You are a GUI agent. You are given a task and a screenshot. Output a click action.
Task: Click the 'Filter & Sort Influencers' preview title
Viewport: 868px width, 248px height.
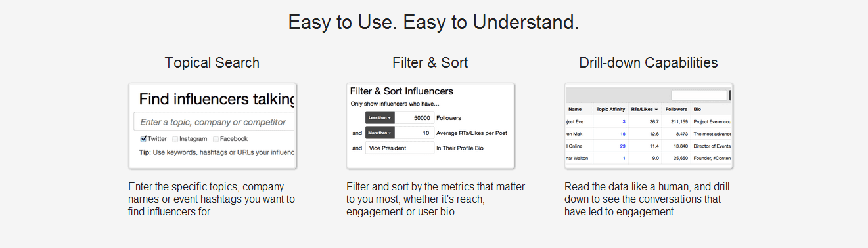[401, 91]
